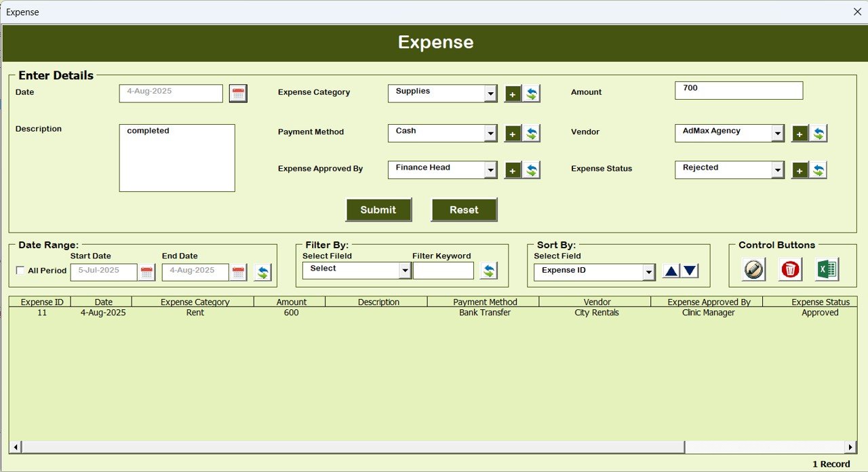Click the Vendor column header
Viewport: 868px width, 472px height.
pyautogui.click(x=595, y=302)
